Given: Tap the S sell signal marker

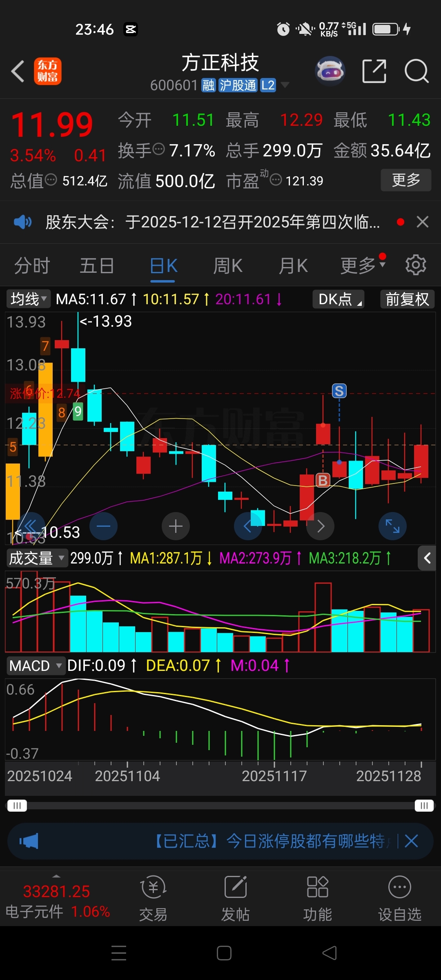Looking at the screenshot, I should click(339, 391).
